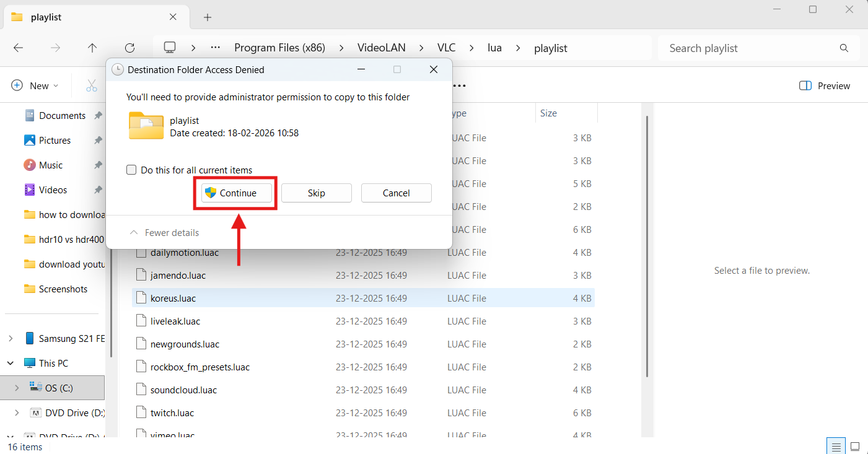
Task: Skip copying the playlist folder
Action: click(316, 193)
